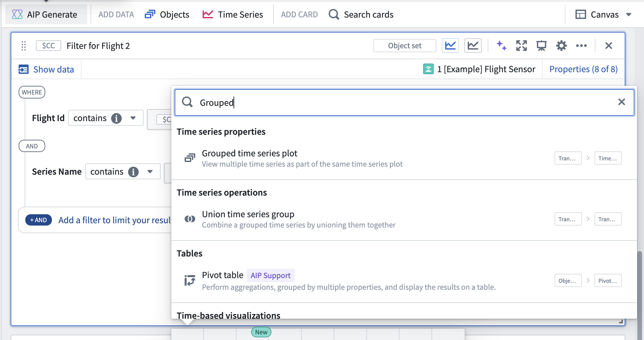Choose Pivot table result
Screen dimensions: 644x340
[x=404, y=280]
